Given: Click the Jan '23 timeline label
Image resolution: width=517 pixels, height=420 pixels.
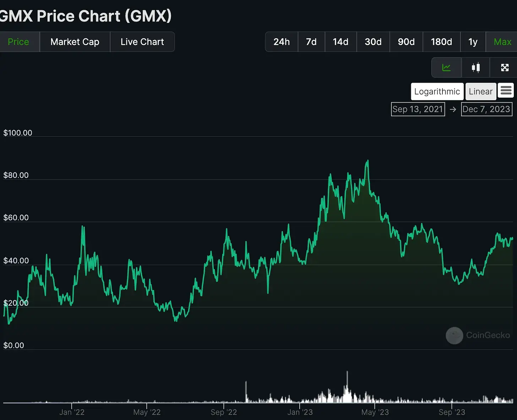Looking at the screenshot, I should pyautogui.click(x=300, y=412).
